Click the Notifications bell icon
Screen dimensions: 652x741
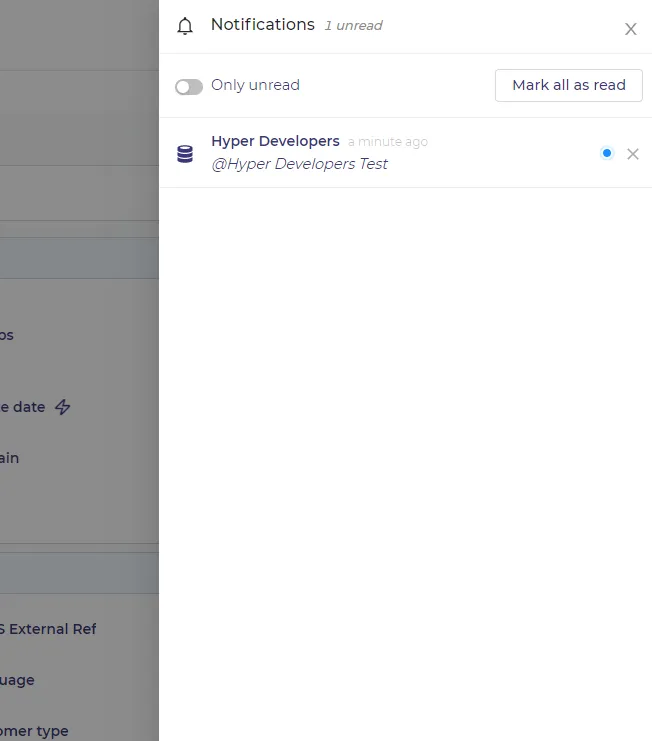tap(185, 26)
